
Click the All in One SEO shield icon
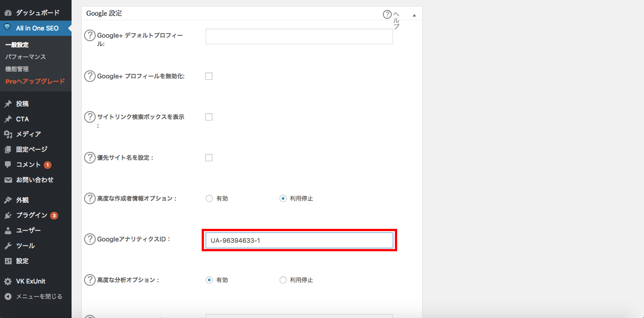[8, 28]
